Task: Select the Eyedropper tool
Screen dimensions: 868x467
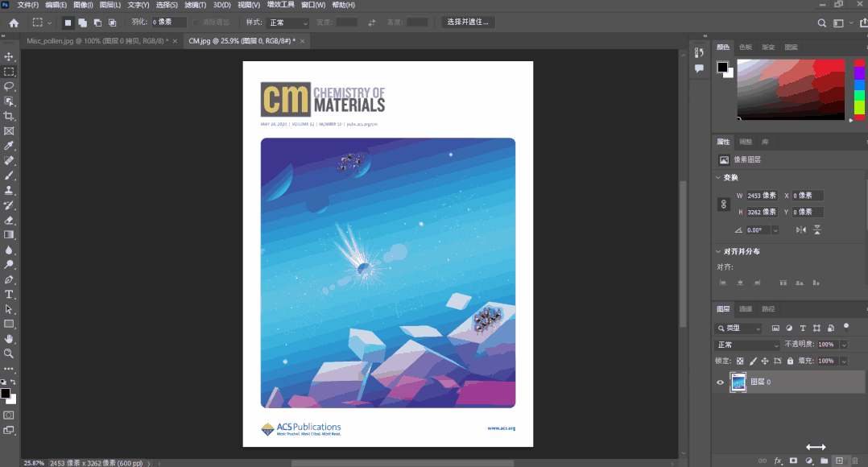Action: (9, 146)
